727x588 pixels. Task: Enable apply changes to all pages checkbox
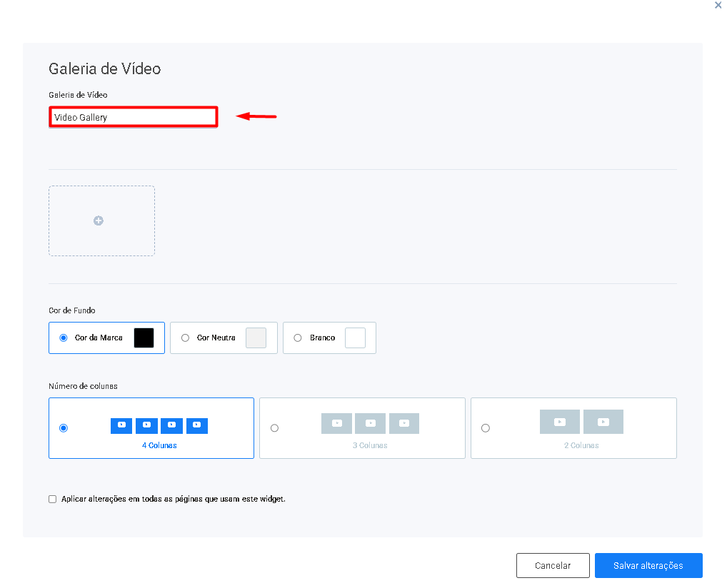(x=52, y=499)
